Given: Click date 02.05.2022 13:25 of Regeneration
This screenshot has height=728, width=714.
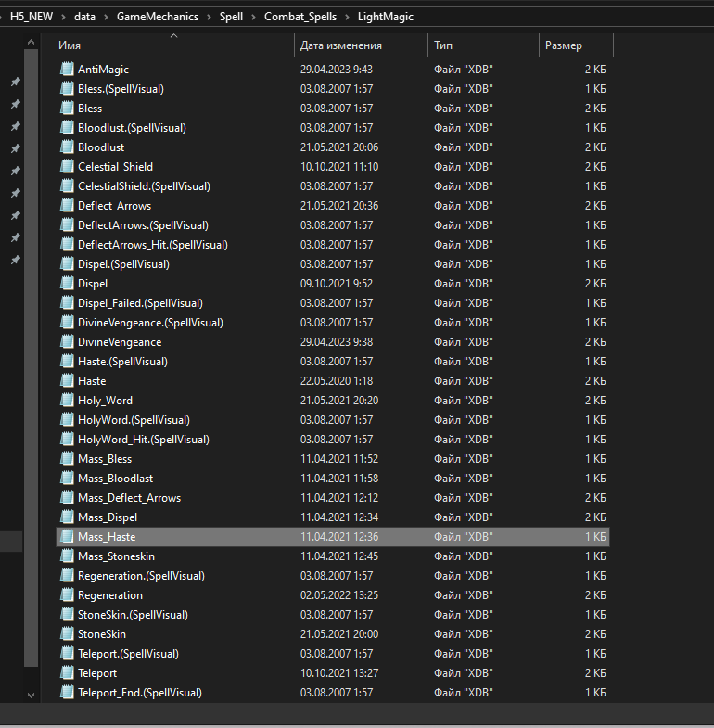Looking at the screenshot, I should pos(338,595).
